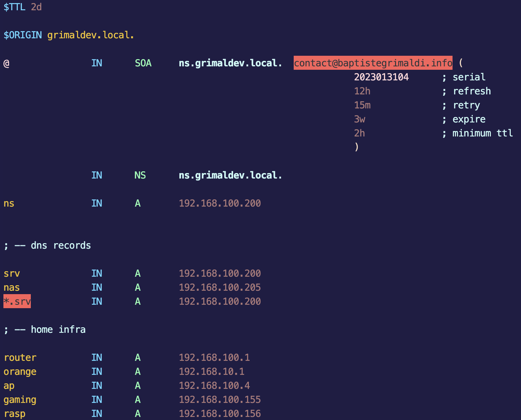Click ns.grimaldev.local. on the NS record line
The height and width of the screenshot is (420, 521).
point(230,175)
